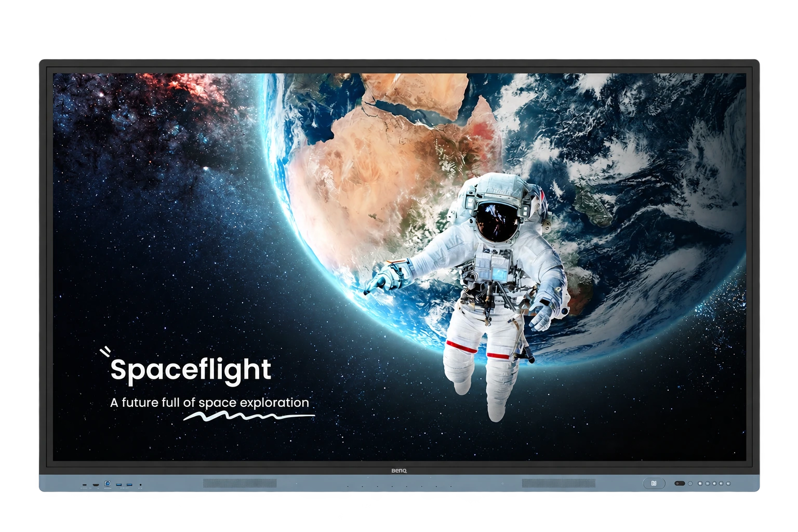Screen dimensions: 798x532
Task: Click the black IR sensor window
Action: pos(680,483)
